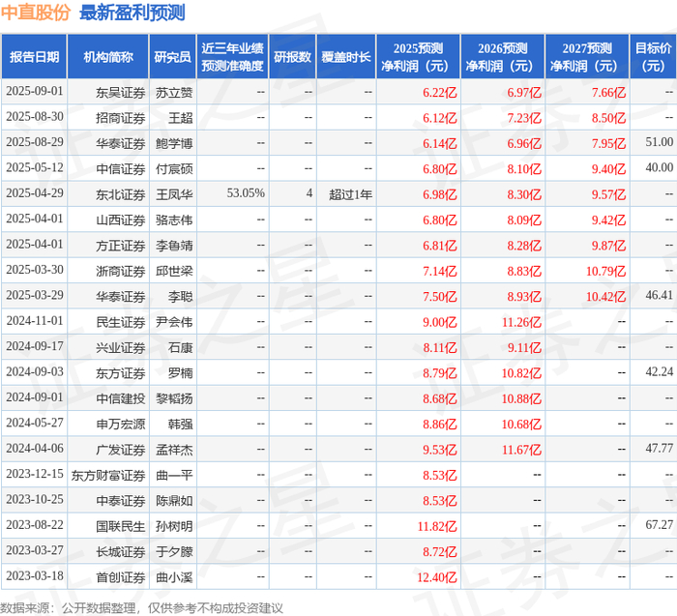
Task: Click analyst name 苏立赞
Action: click(174, 93)
